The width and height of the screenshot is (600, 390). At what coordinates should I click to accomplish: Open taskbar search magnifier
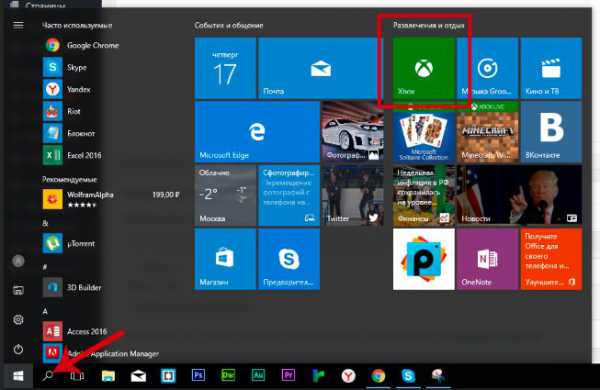[x=48, y=376]
